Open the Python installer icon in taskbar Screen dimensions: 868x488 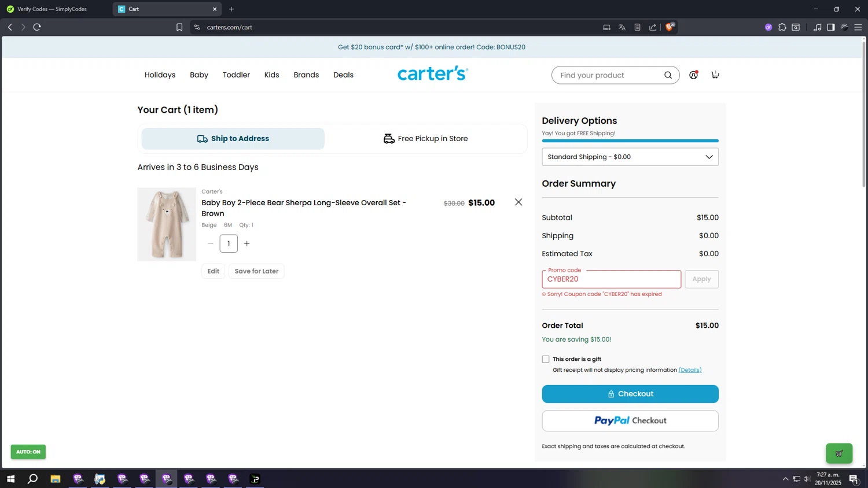(x=100, y=479)
